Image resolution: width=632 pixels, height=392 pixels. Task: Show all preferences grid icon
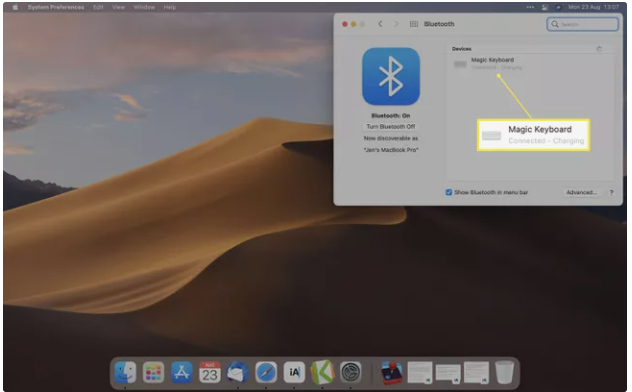tap(414, 24)
